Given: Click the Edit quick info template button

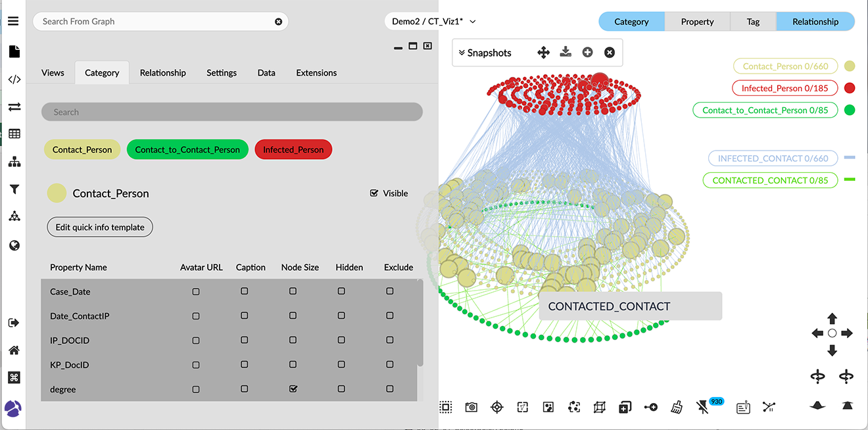Looking at the screenshot, I should 100,227.
